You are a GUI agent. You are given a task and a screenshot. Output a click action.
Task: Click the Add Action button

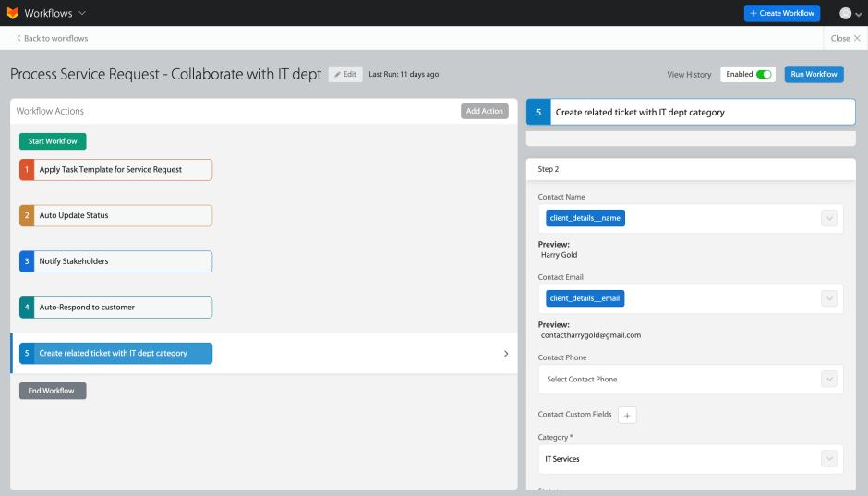point(485,111)
